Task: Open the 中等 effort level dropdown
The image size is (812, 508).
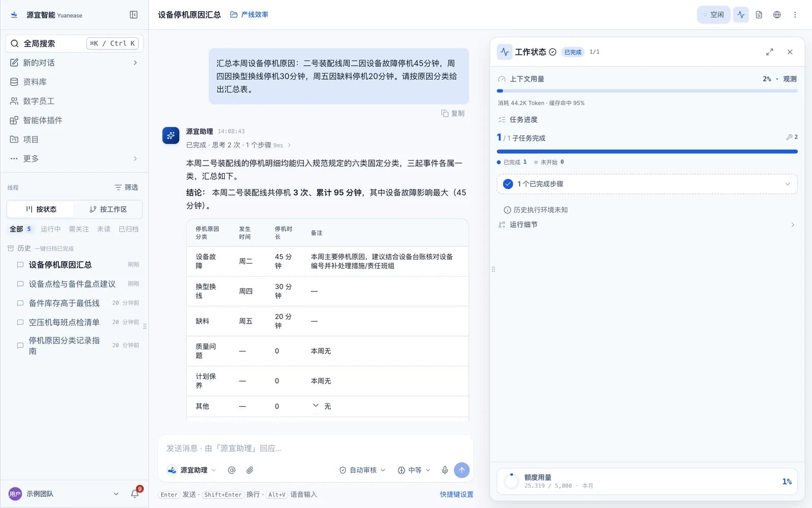Action: click(414, 470)
